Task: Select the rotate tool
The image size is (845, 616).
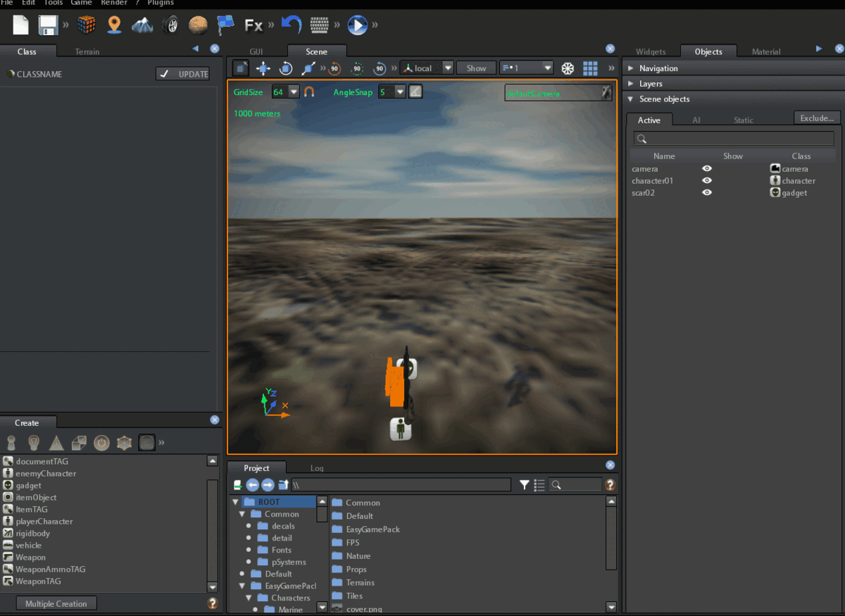Action: pyautogui.click(x=286, y=68)
